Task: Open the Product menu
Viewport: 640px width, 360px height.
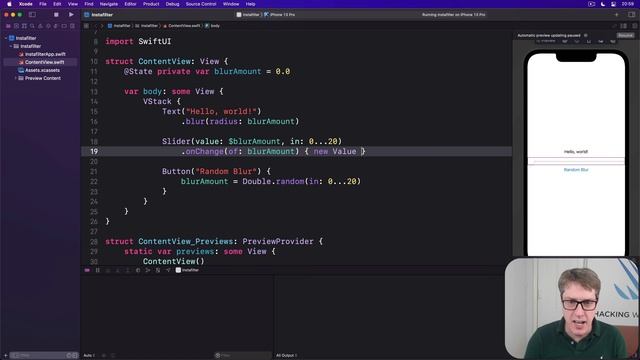Action: [x=151, y=4]
